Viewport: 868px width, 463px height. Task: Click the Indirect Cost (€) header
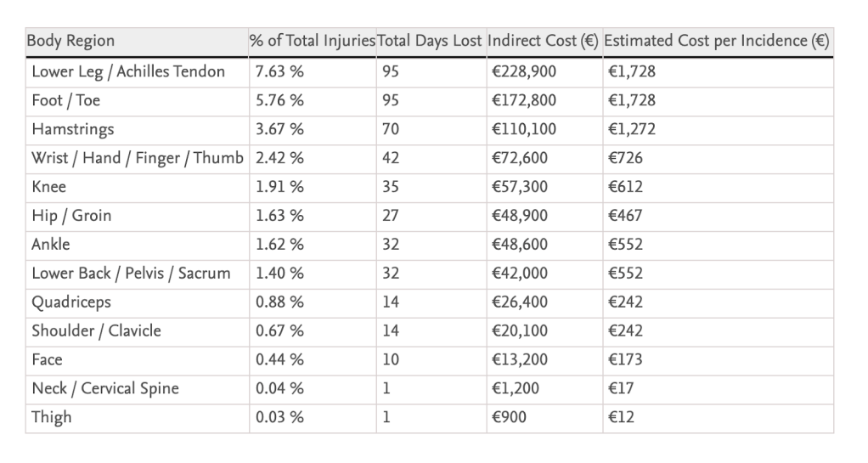click(x=544, y=42)
